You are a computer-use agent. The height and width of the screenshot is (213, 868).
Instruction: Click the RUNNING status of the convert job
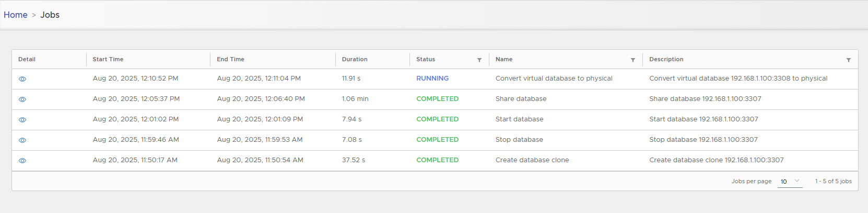(x=432, y=79)
